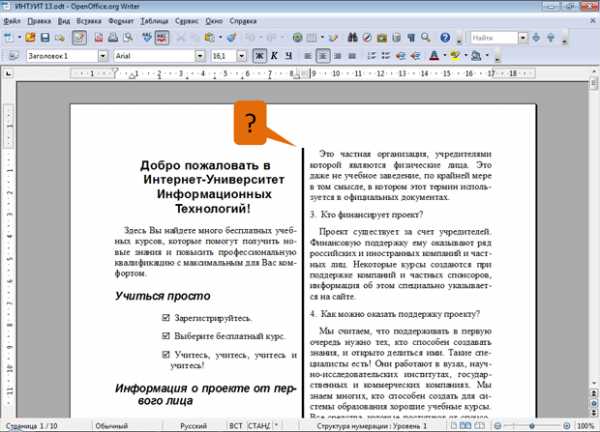Toggle Nonprinting Characters pilcrow icon
The width and height of the screenshot is (600, 432).
[411, 37]
